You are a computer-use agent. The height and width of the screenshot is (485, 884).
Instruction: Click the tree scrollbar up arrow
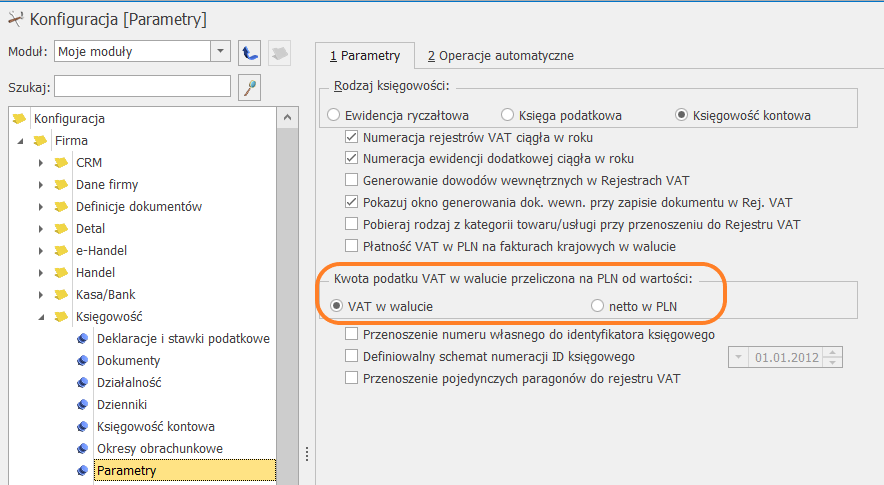tap(288, 117)
